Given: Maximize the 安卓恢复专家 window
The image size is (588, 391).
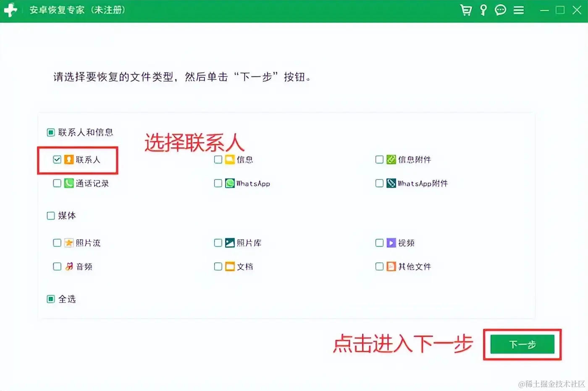Looking at the screenshot, I should [x=560, y=10].
